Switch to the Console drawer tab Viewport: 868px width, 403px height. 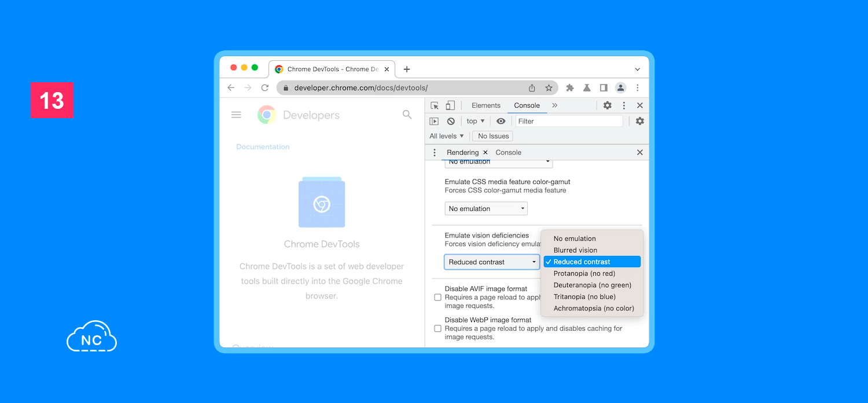(x=508, y=152)
